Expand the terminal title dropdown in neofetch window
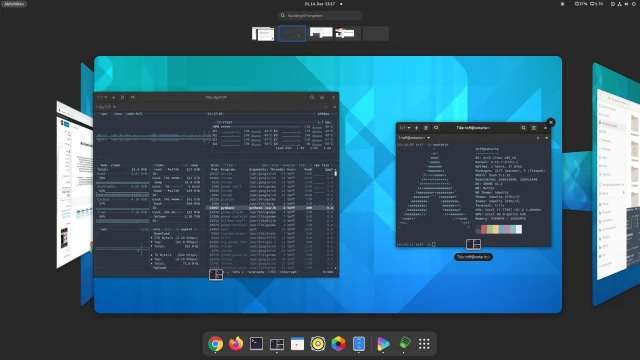 point(414,138)
